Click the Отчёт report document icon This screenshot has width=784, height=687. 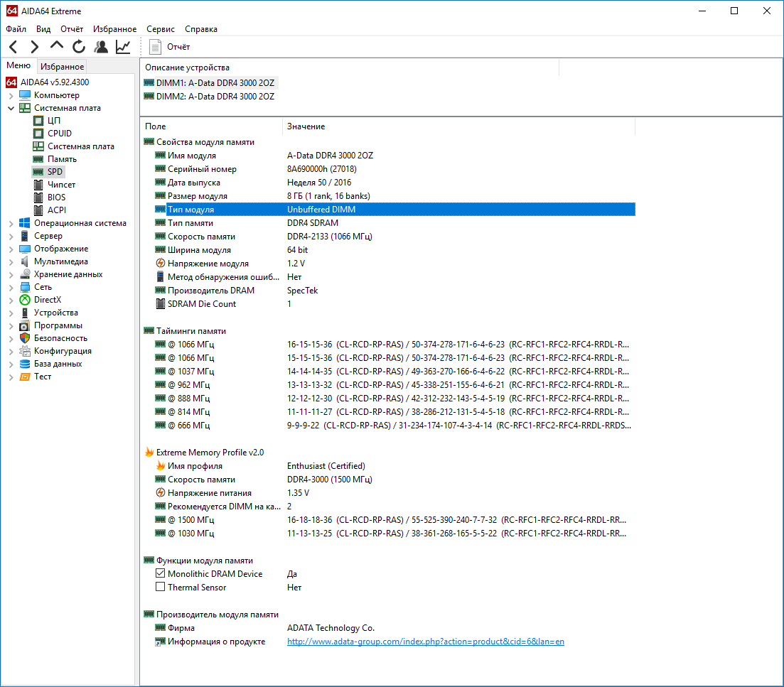tap(156, 47)
